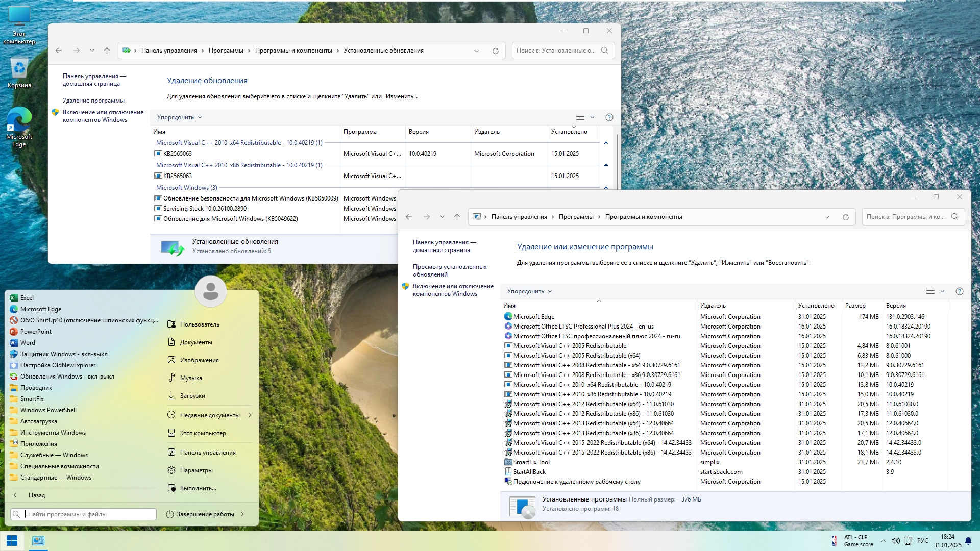980x551 pixels.
Task: Open view options dropdown in Installed Updates
Action: [x=592, y=117]
